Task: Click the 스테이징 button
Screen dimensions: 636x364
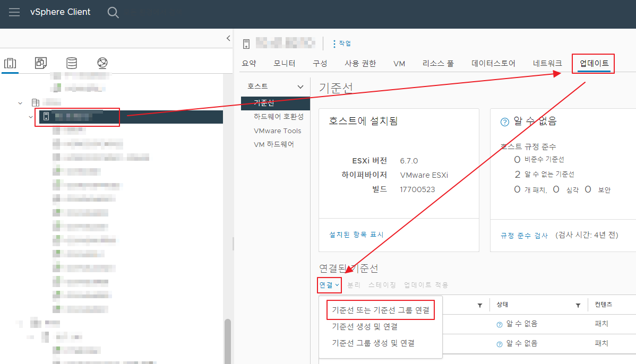Action: (x=382, y=285)
